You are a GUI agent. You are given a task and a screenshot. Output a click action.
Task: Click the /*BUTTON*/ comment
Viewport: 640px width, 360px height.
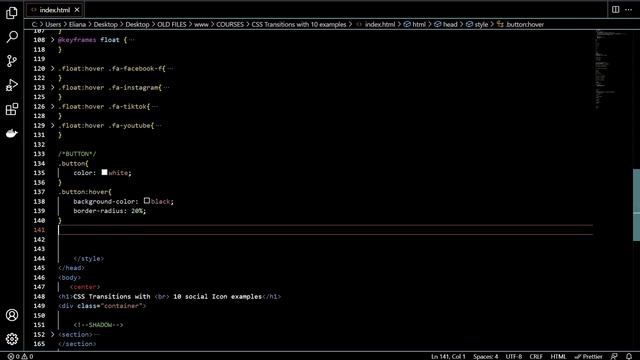coord(77,154)
